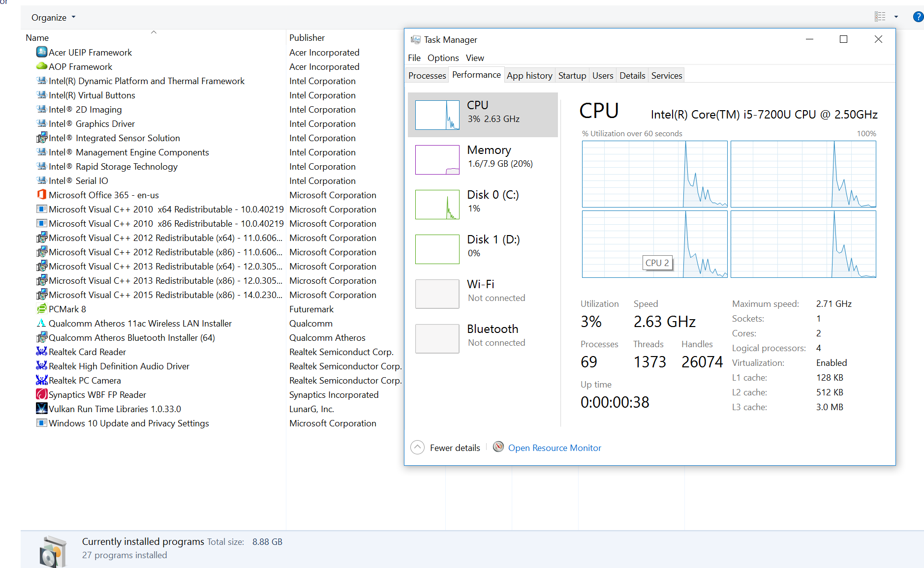Click the Intel Serial IO icon
This screenshot has height=568, width=924.
tap(42, 180)
